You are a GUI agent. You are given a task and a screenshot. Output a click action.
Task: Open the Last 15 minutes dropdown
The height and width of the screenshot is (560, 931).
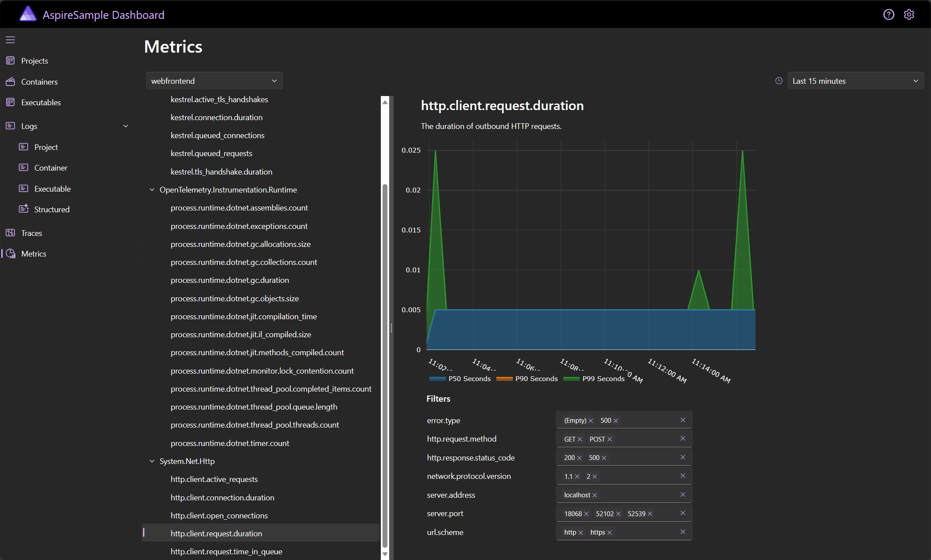855,81
